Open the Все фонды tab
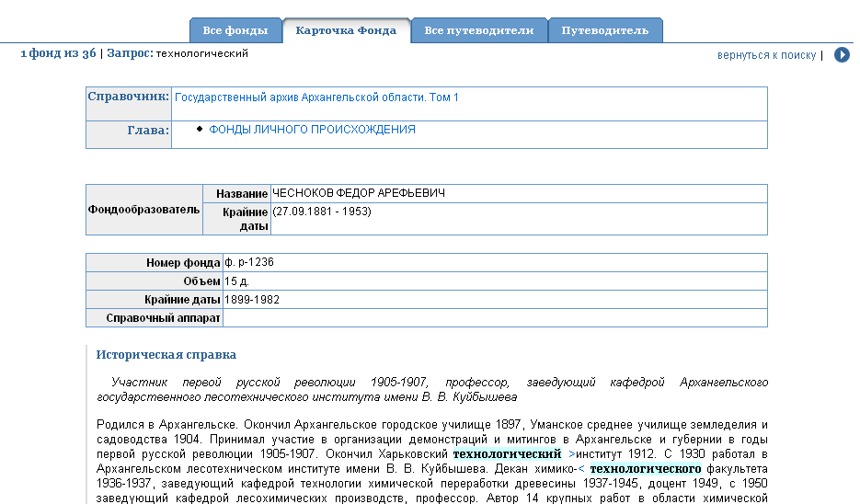 [235, 30]
